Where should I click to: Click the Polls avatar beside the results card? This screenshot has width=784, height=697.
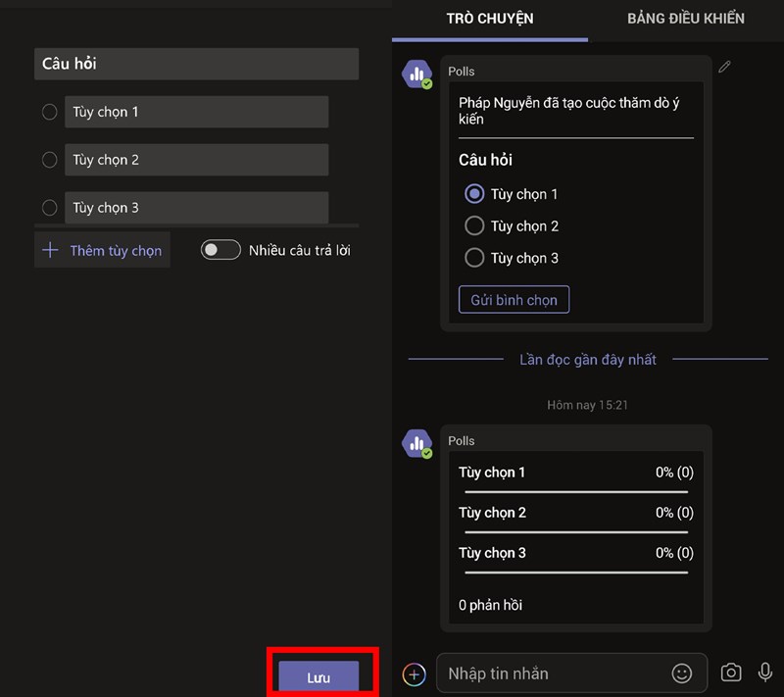[417, 441]
